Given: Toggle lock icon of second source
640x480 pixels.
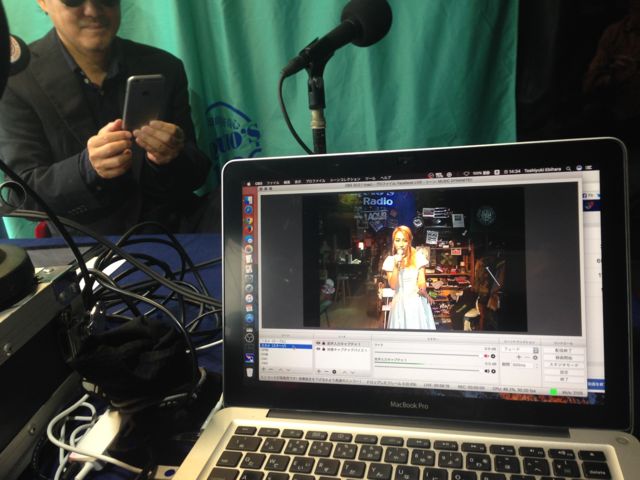Looking at the screenshot, I should coord(324,349).
